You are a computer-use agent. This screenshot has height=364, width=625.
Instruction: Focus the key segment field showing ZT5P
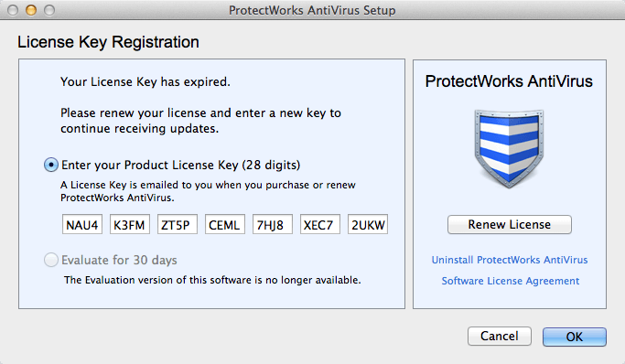178,225
